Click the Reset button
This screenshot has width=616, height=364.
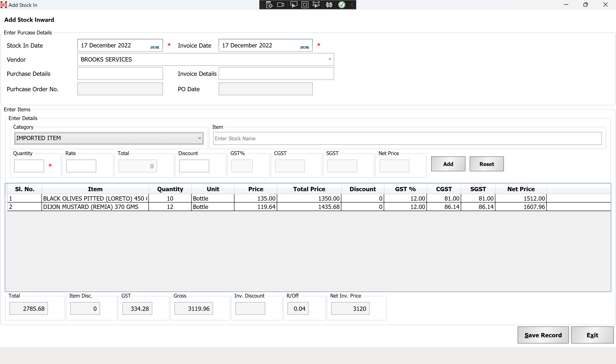click(x=487, y=164)
